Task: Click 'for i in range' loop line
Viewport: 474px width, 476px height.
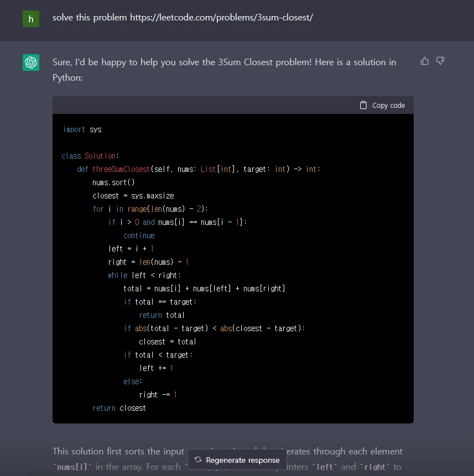Action: pos(150,209)
